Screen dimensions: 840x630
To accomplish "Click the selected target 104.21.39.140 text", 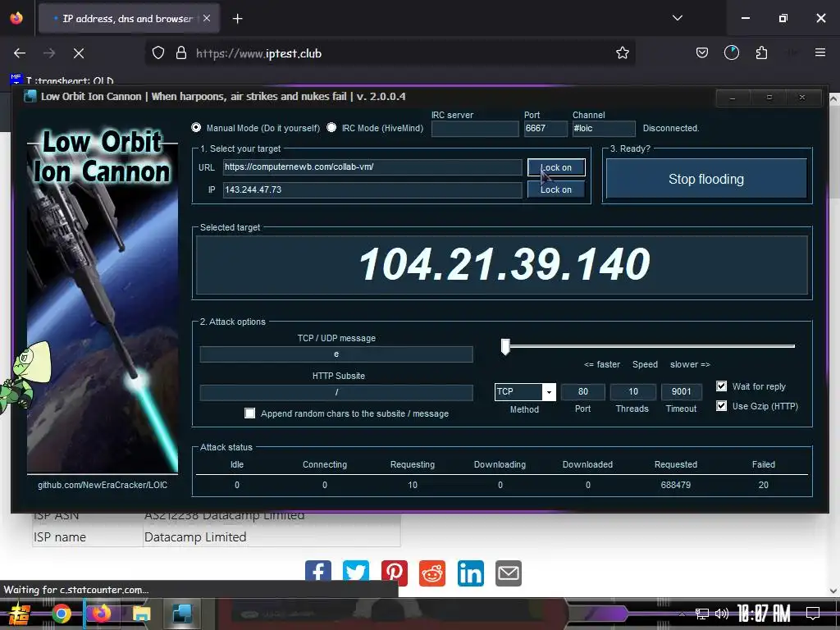I will click(x=504, y=264).
